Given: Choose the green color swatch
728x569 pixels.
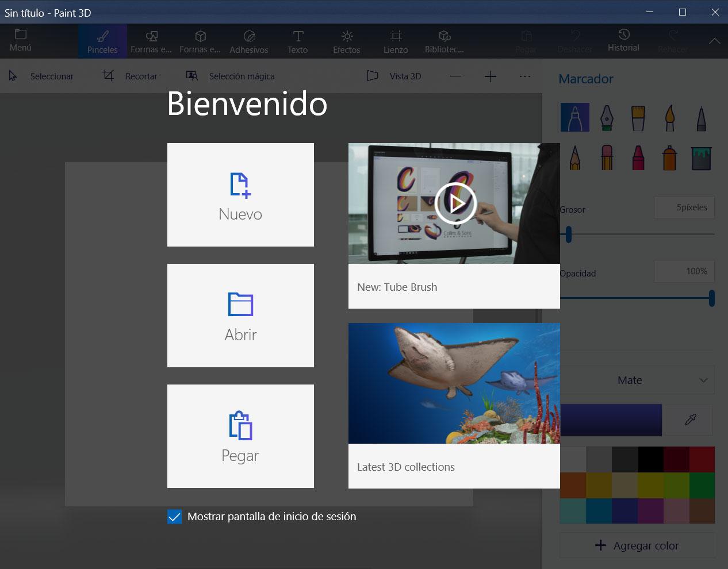Looking at the screenshot, I should [702, 485].
